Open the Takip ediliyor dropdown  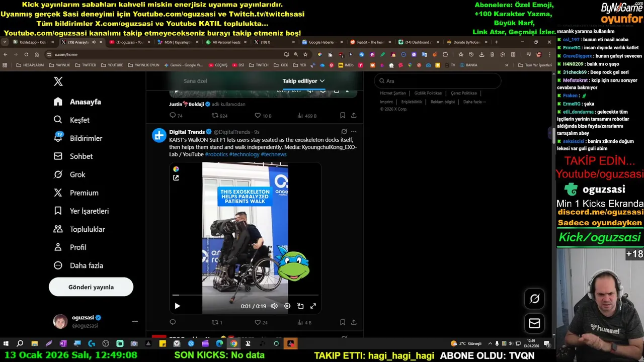coord(303,81)
